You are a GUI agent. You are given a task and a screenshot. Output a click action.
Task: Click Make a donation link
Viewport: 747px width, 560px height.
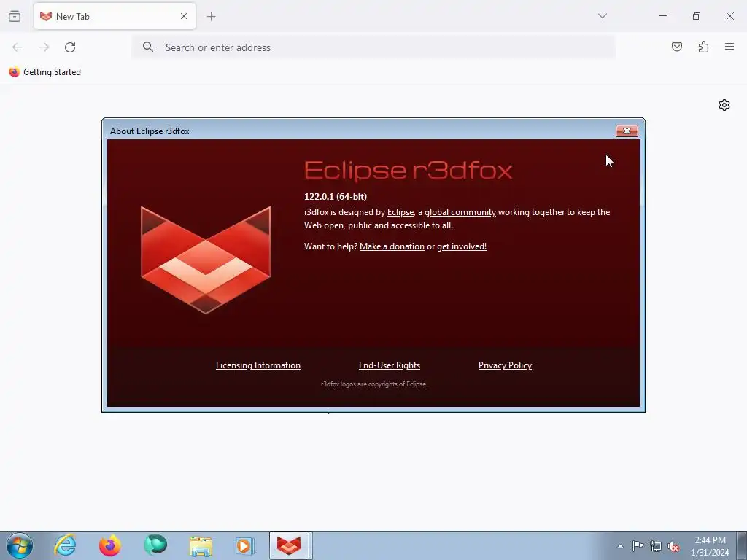(x=392, y=246)
